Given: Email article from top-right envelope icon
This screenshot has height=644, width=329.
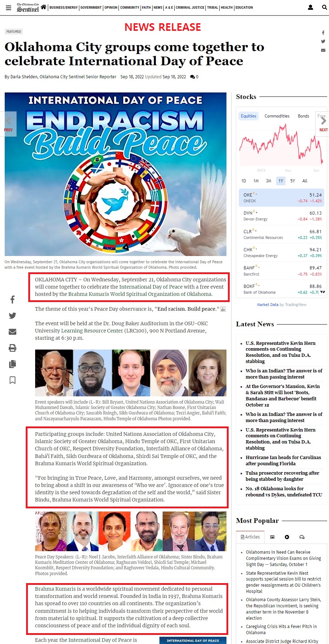Looking at the screenshot, I should [323, 50].
